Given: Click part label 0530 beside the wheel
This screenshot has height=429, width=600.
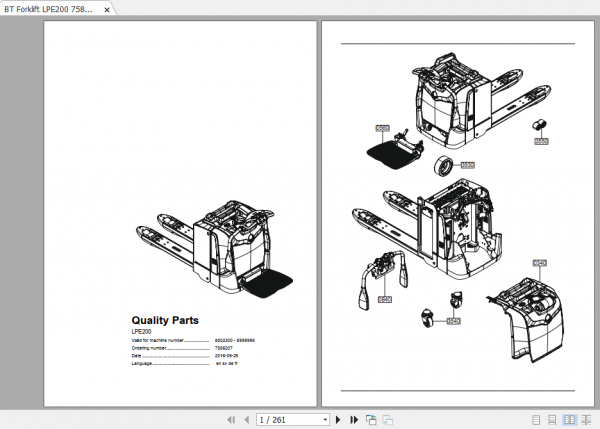Looking at the screenshot, I should coord(468,165).
